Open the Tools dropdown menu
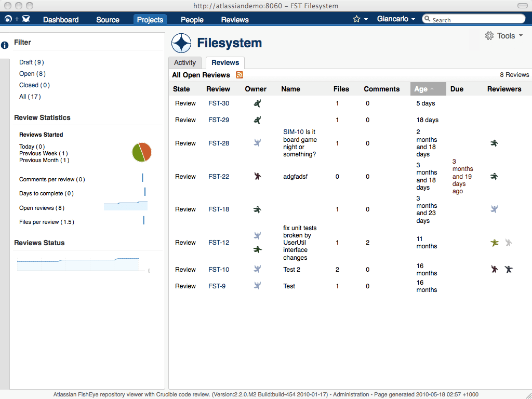Image resolution: width=532 pixels, height=399 pixels. point(507,35)
